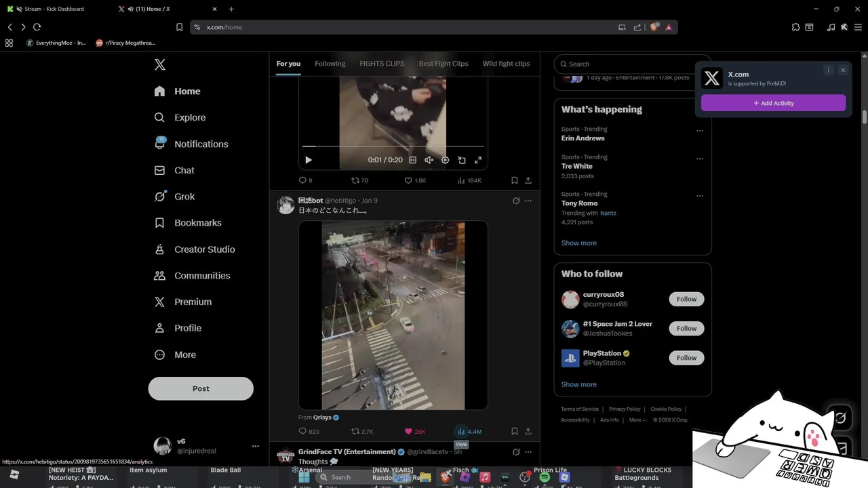The width and height of the screenshot is (868, 488).
Task: Unlike the post with 28K likes
Action: [414, 431]
